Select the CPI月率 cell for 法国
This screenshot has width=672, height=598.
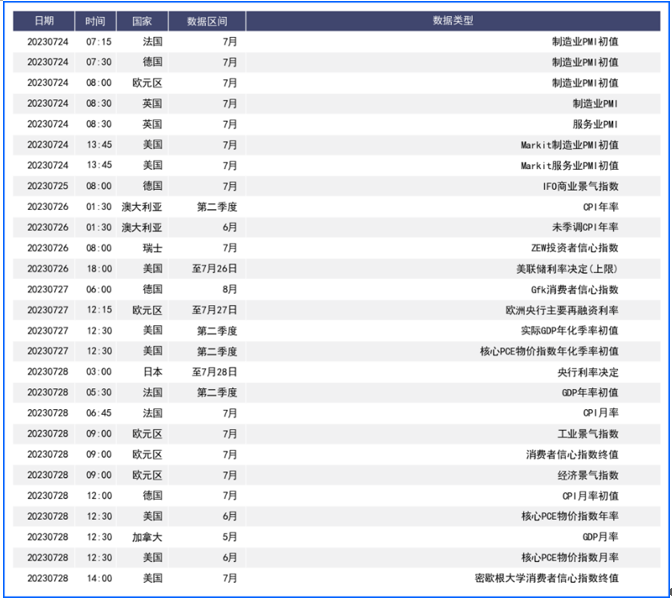601,413
